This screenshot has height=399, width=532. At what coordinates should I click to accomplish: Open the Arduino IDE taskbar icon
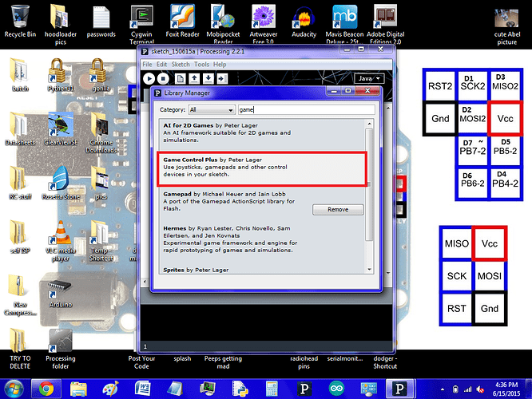(336, 389)
